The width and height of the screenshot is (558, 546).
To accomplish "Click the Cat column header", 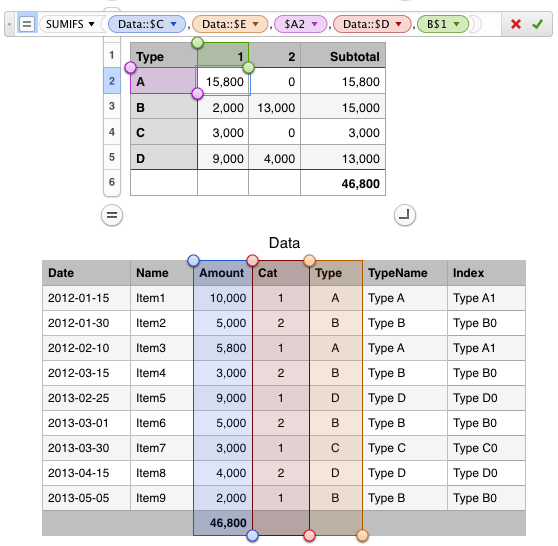I will (281, 273).
